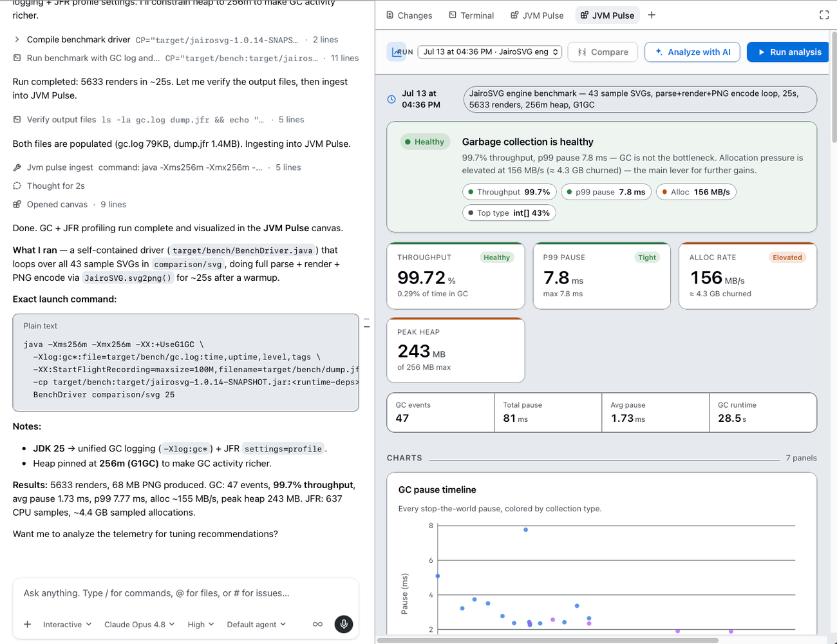Click the thinking icon beside Thought for 2s

point(17,186)
